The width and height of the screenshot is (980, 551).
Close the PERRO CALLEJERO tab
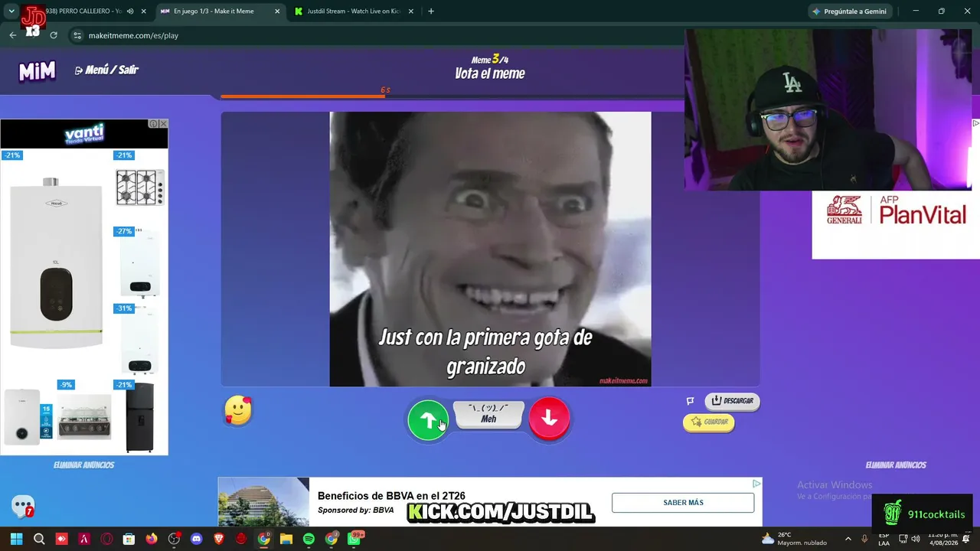(x=143, y=11)
